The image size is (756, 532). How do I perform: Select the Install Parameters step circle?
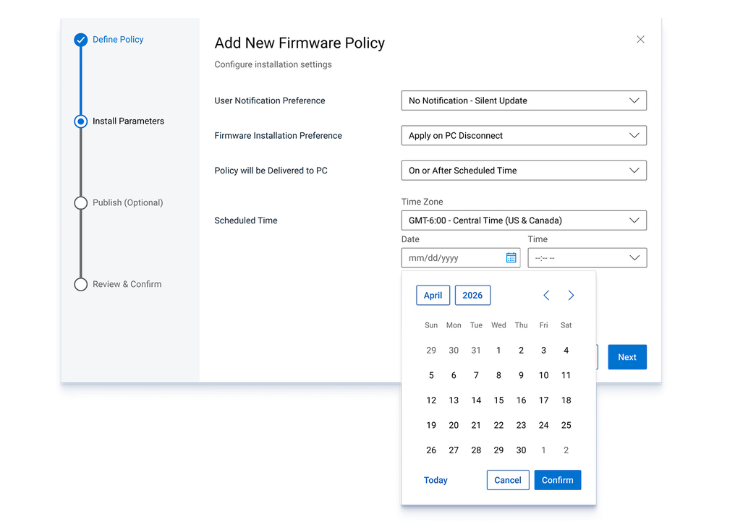(80, 121)
